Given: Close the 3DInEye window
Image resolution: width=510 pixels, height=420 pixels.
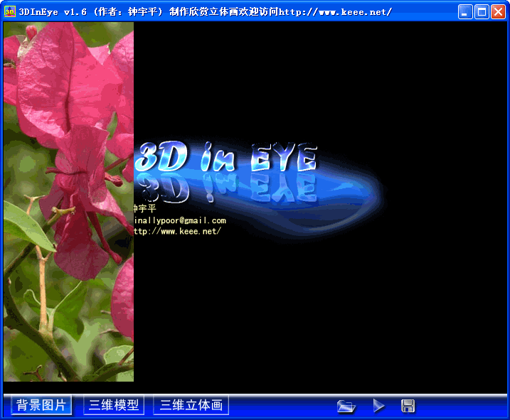Looking at the screenshot, I should [x=499, y=12].
